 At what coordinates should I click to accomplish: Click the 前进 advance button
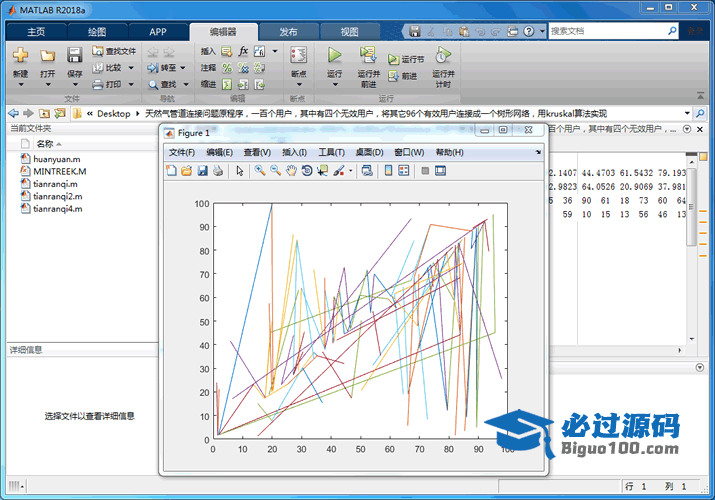tap(403, 76)
